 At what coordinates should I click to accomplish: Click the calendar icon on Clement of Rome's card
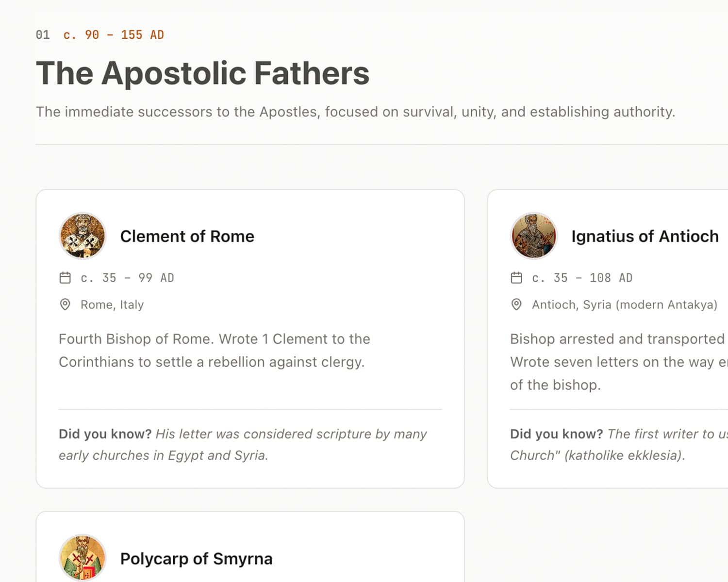[65, 277]
